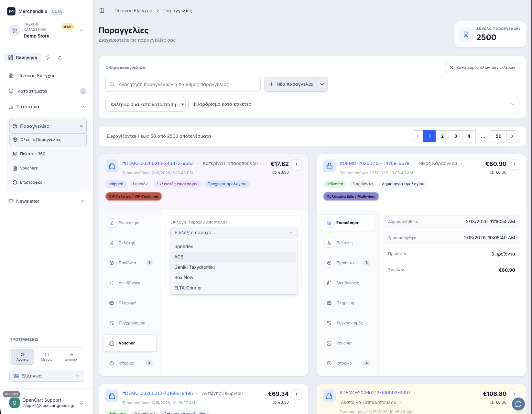The image size is (532, 414).
Task: Click Πρόχειρο τιμολογίου on the shipped order
Action: pos(227,184)
